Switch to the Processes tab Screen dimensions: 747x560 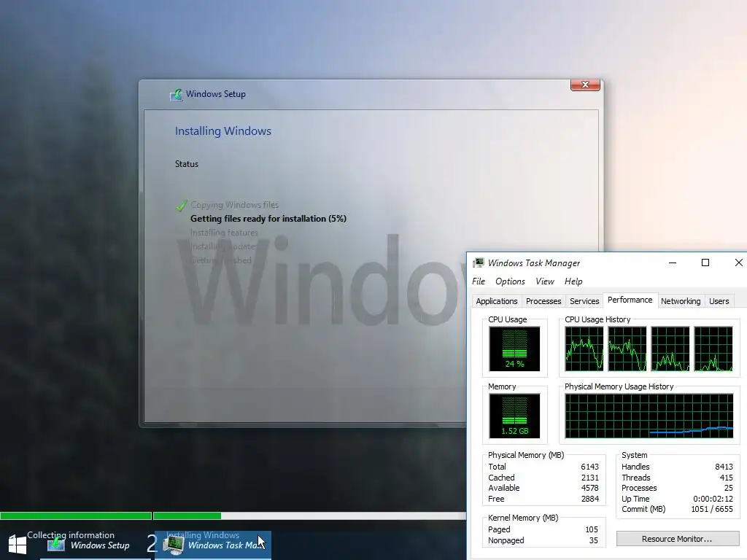coord(543,301)
